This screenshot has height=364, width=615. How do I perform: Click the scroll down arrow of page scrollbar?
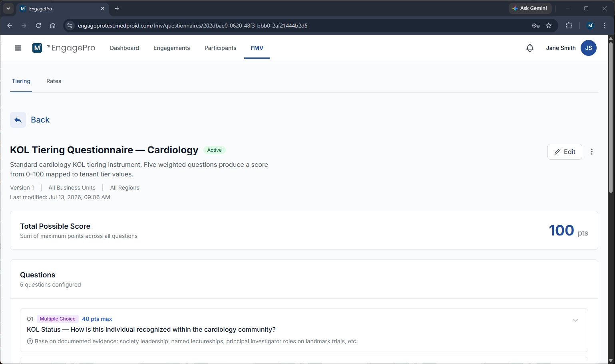click(611, 361)
